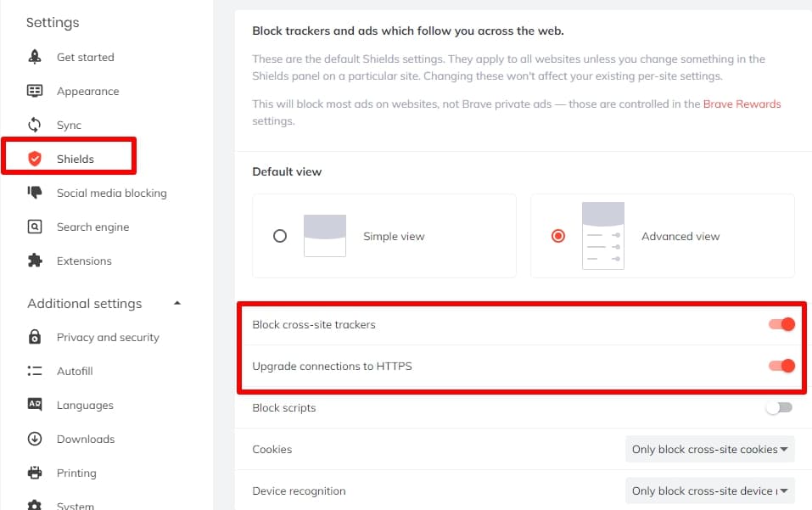Open the Sync settings section

[x=69, y=126]
